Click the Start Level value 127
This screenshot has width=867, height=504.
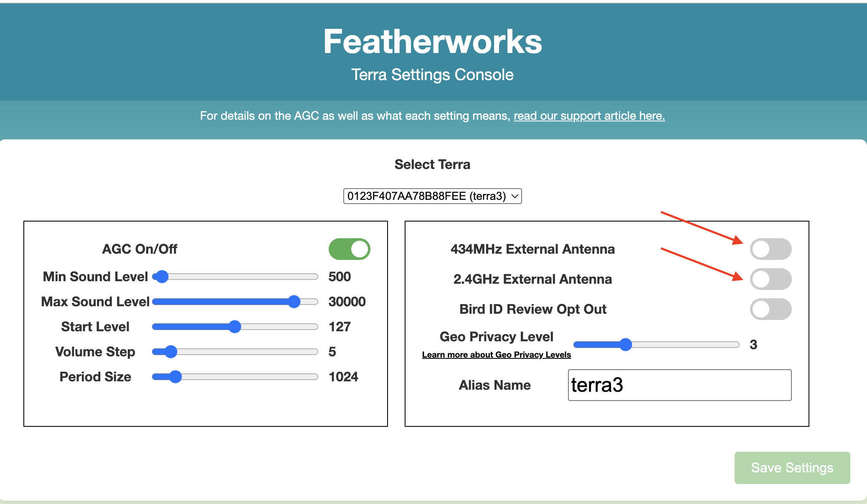point(340,327)
